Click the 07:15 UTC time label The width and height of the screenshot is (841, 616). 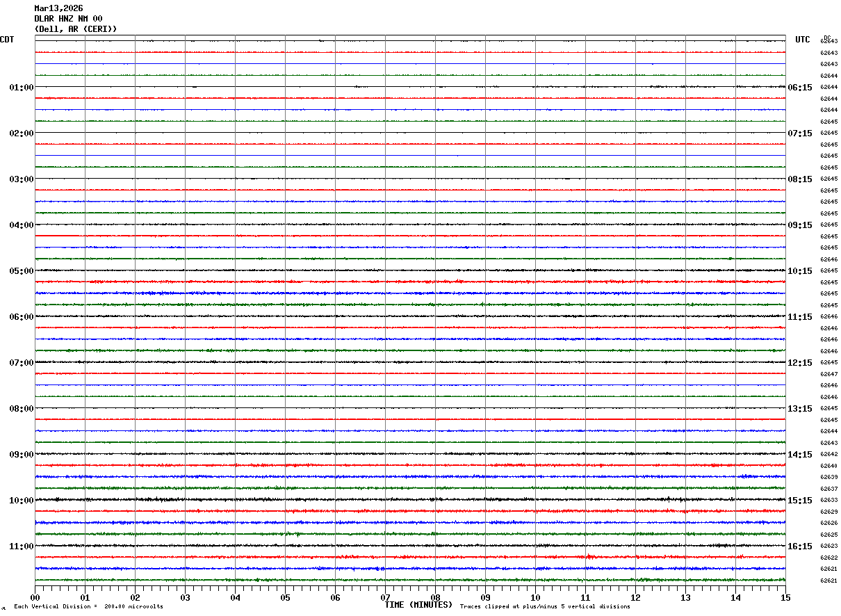(800, 133)
